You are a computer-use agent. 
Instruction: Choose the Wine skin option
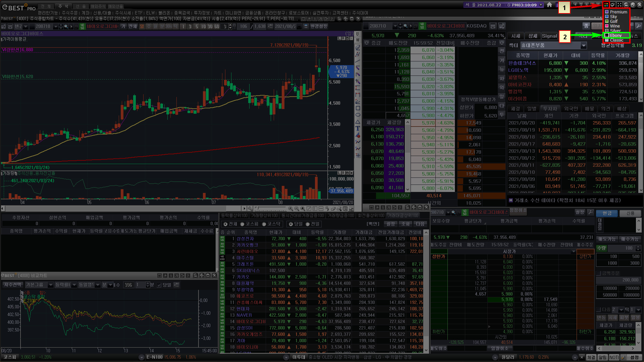coord(612,26)
